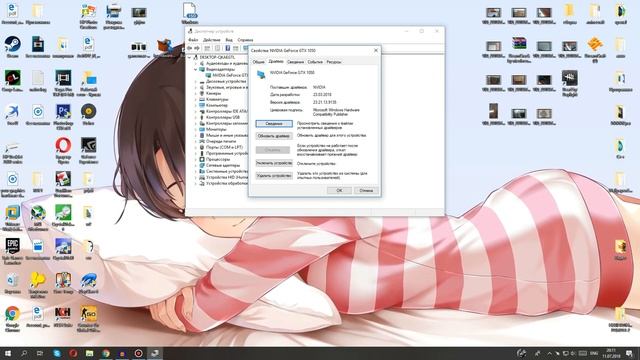640x360 pixels.
Task: Expand the Мониторы node
Action: [x=196, y=129]
